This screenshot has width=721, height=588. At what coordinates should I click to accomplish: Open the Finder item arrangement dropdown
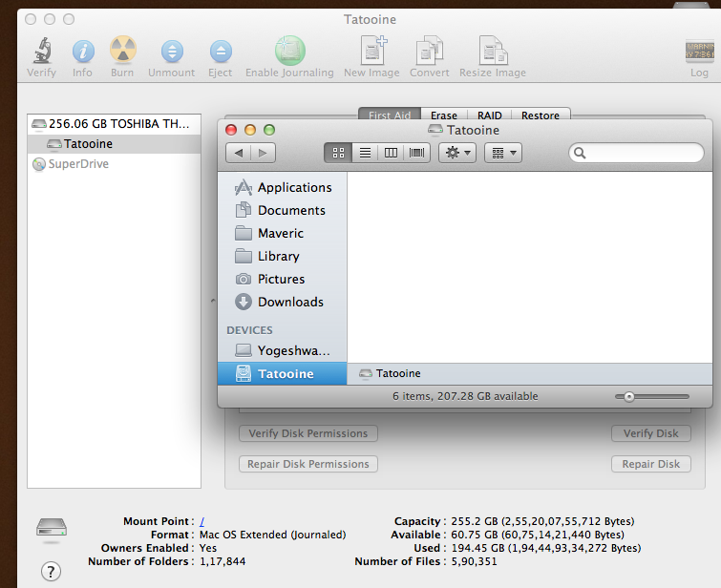pyautogui.click(x=503, y=153)
